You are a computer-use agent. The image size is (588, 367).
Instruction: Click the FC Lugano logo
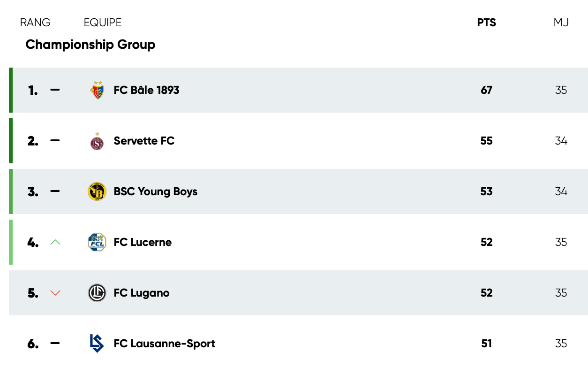click(x=97, y=293)
